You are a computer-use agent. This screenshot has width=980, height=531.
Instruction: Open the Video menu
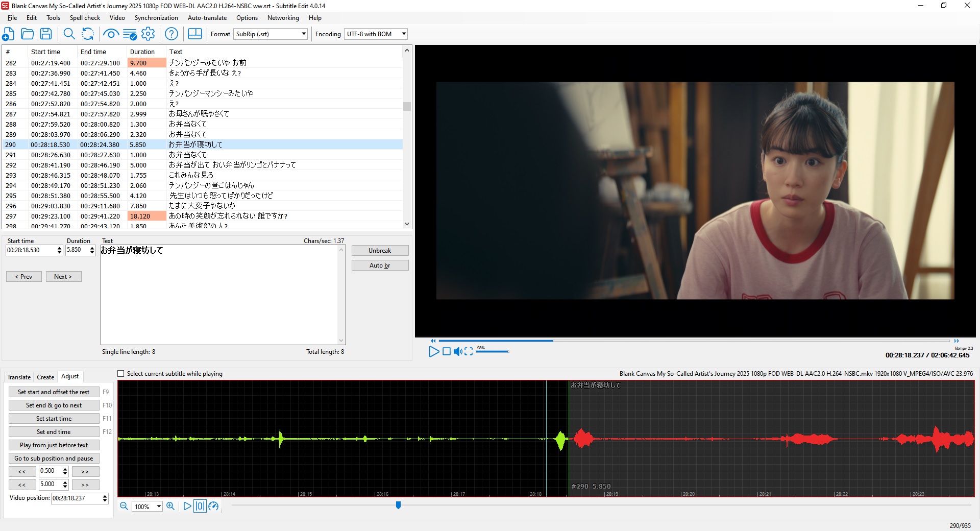(x=117, y=18)
